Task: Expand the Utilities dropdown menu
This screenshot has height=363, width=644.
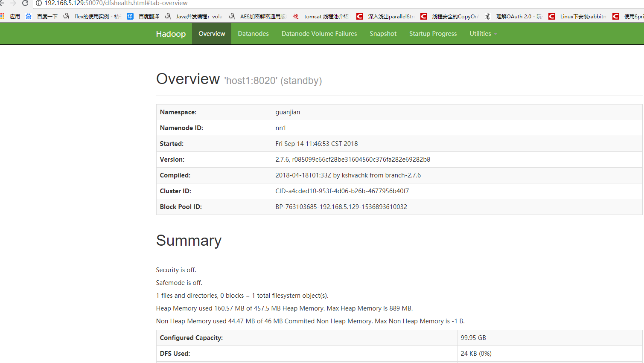Action: pyautogui.click(x=483, y=34)
